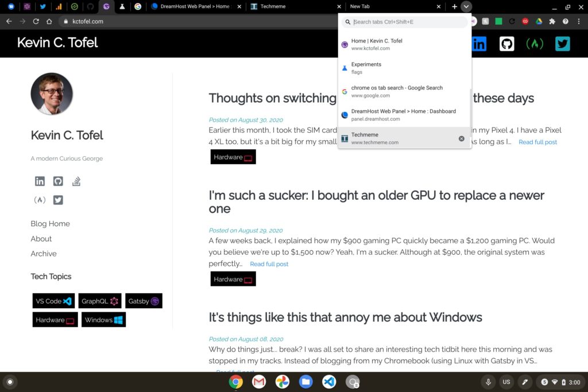Image resolution: width=588 pixels, height=392 pixels.
Task: Open sidebar GitHub icon
Action: click(x=58, y=181)
